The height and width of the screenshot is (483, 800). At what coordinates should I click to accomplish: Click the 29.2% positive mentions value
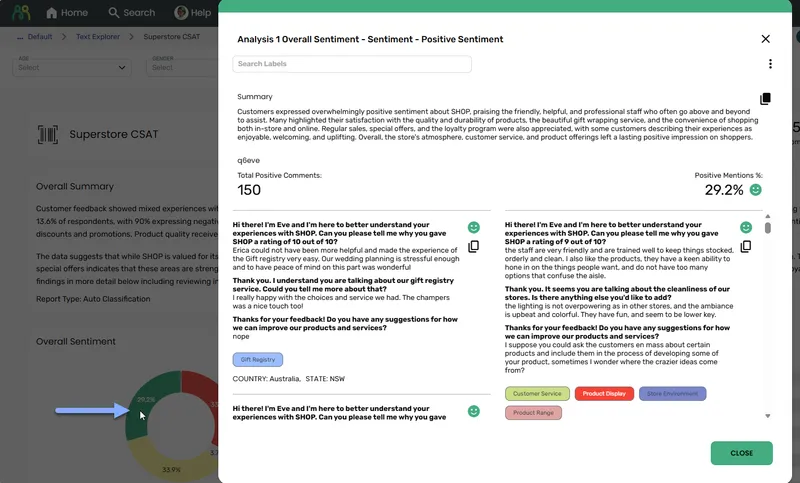(724, 190)
